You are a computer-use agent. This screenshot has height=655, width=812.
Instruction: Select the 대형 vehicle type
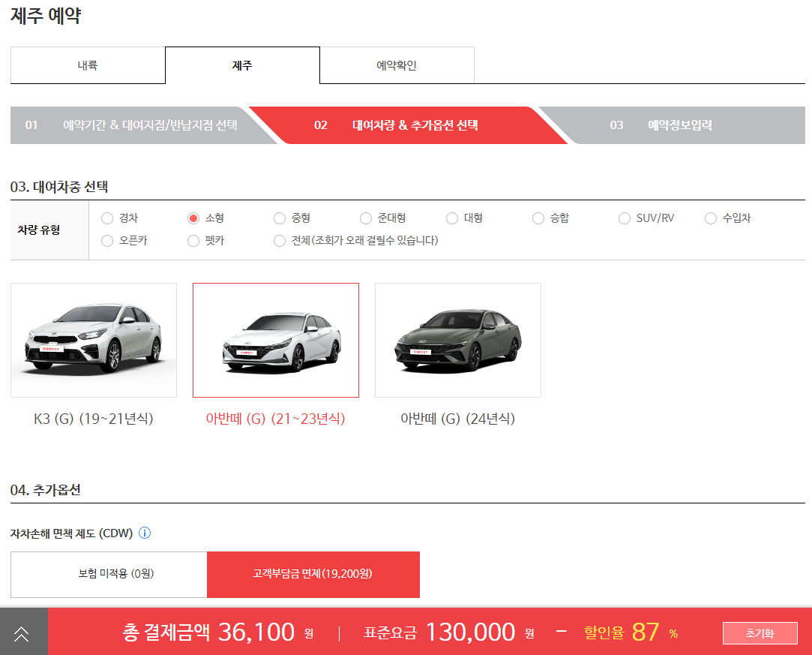(452, 218)
